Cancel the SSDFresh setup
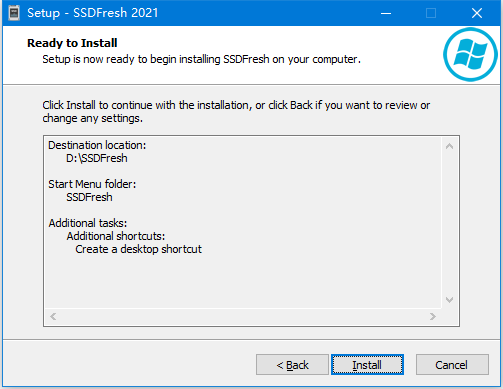 pyautogui.click(x=452, y=365)
